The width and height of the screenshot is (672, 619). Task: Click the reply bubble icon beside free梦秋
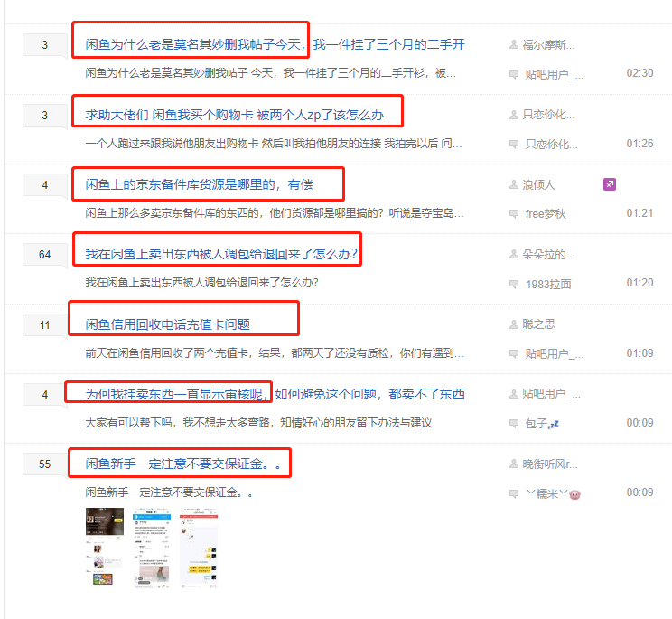(x=514, y=214)
